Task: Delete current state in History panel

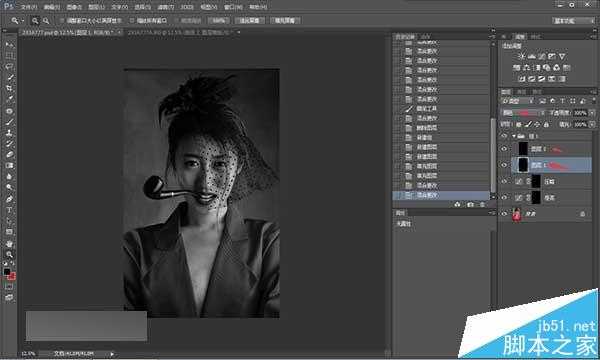Action: (x=483, y=205)
